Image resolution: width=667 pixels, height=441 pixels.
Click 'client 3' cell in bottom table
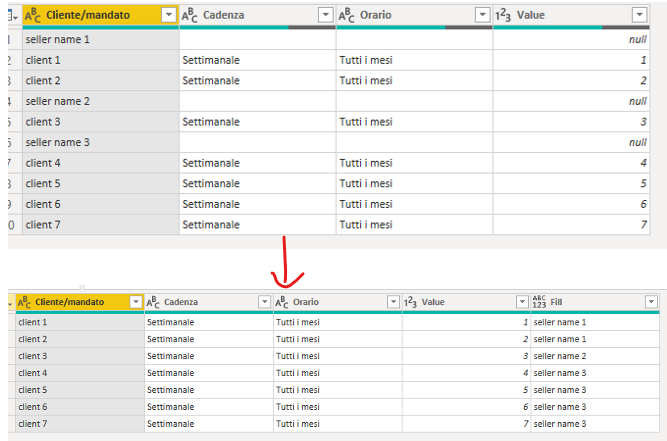(80, 356)
